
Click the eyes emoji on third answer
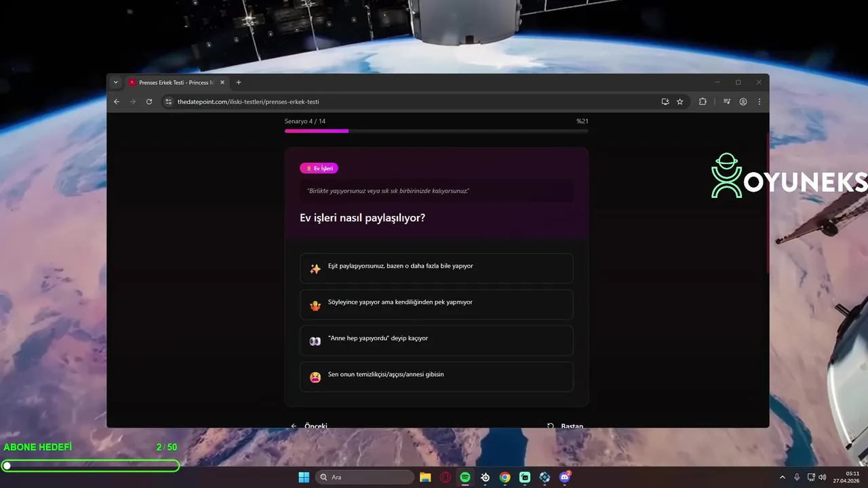click(315, 342)
